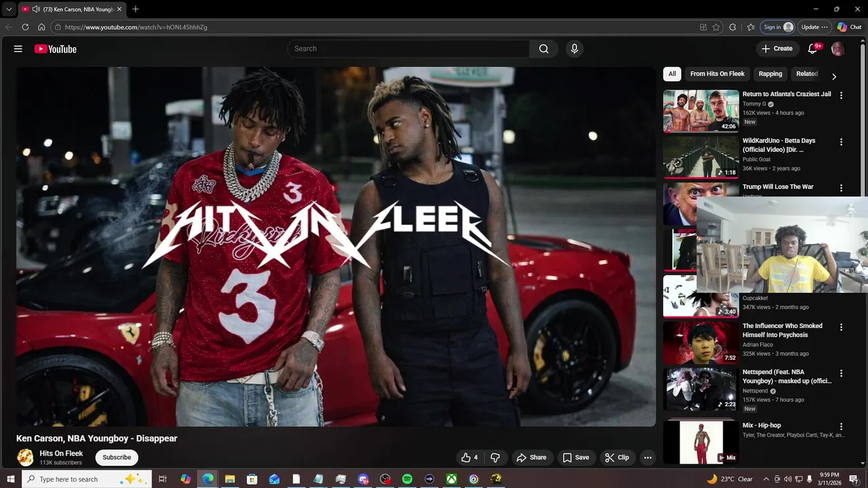The image size is (868, 488).
Task: Open the tab search dropdown
Action: [x=9, y=9]
